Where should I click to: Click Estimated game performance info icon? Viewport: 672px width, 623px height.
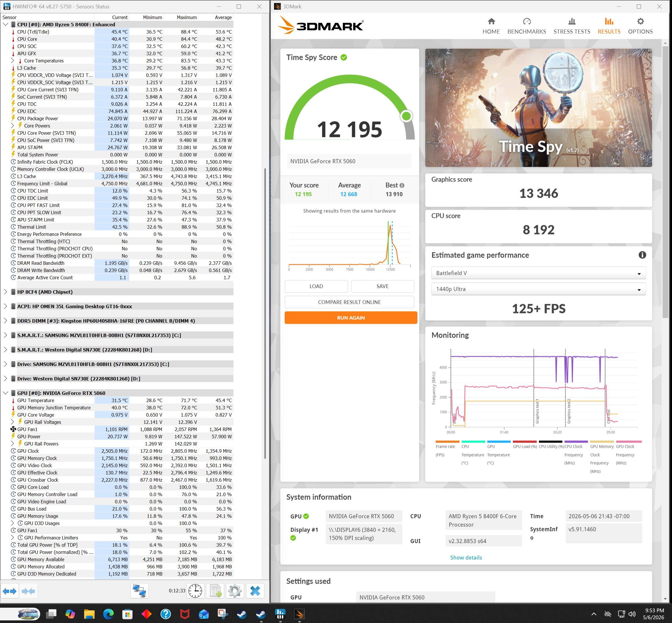[x=642, y=255]
